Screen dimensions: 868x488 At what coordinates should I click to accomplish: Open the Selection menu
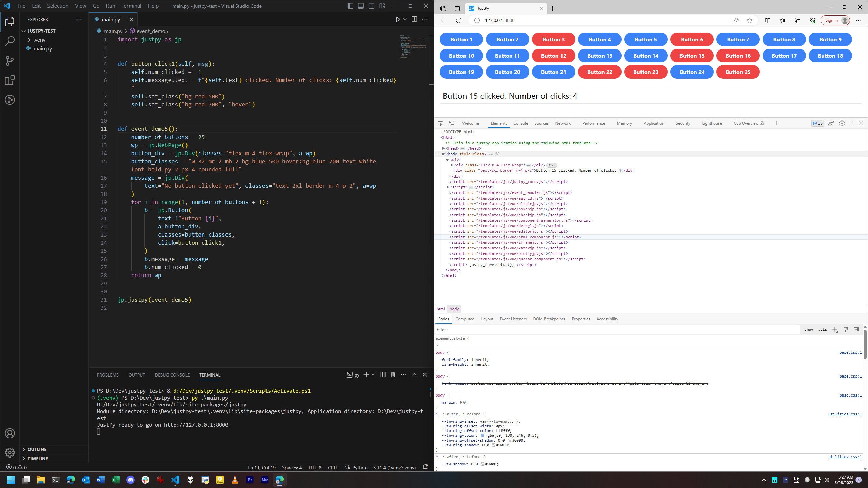point(58,6)
